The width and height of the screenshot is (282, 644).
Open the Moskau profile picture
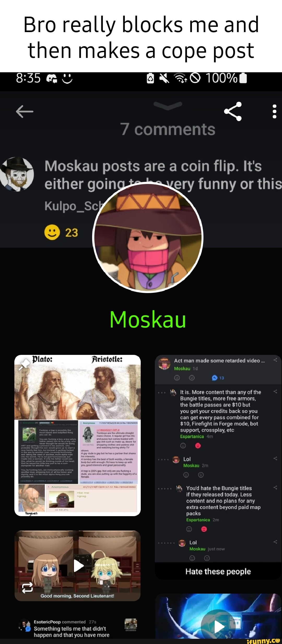(x=148, y=237)
